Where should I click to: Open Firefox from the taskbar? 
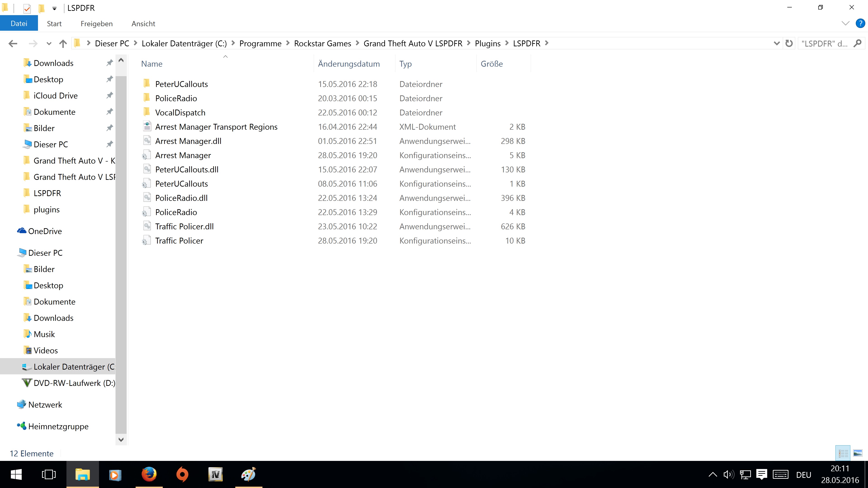(x=149, y=474)
